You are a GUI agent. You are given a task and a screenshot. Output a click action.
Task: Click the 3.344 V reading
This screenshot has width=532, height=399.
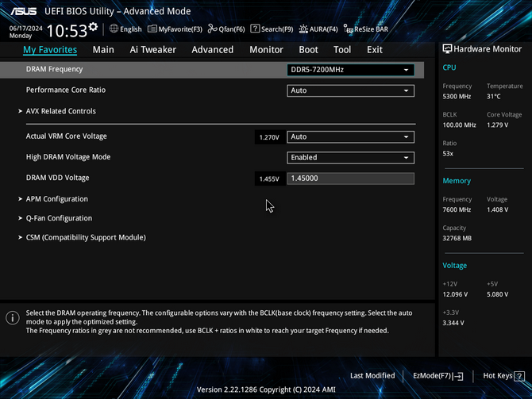point(453,323)
